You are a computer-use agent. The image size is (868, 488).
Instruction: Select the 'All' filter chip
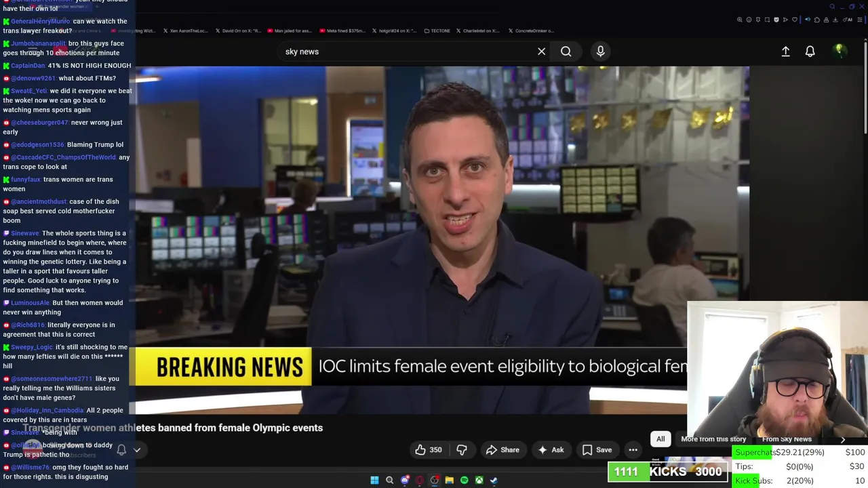(660, 439)
